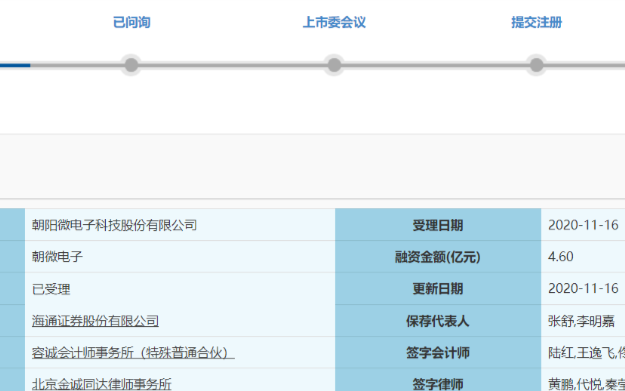Click the signing lawyers starting 黄鹏,代悦
This screenshot has height=391, width=625.
click(586, 384)
